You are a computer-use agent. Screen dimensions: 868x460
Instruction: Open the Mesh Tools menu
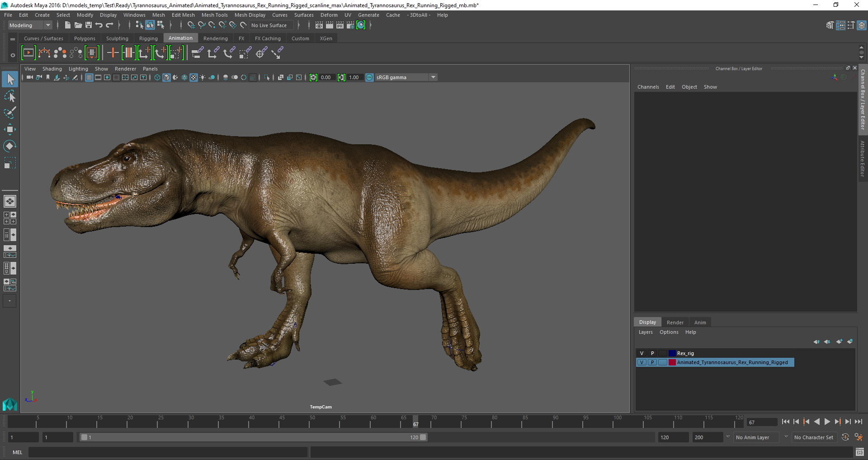coord(214,15)
